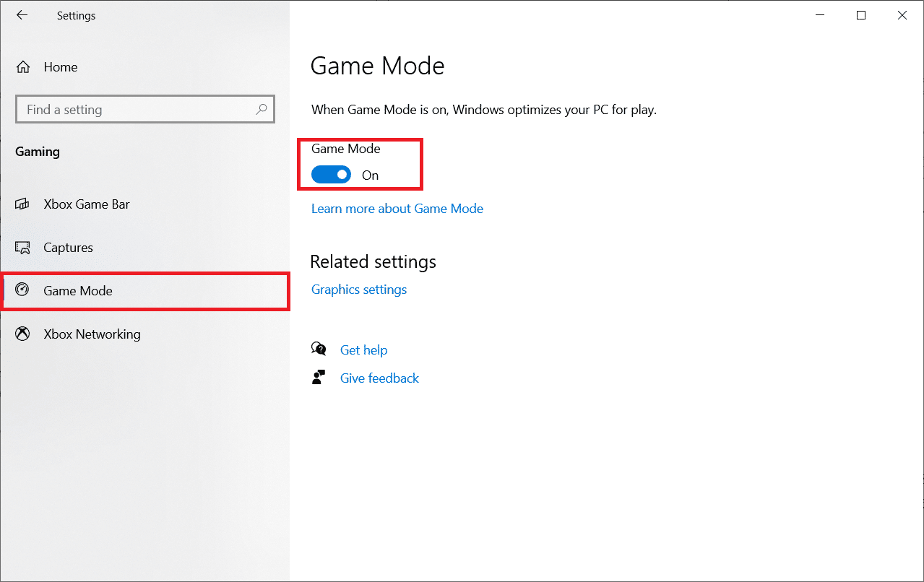The image size is (924, 582).
Task: Open Learn more about Game Mode link
Action: coord(397,209)
